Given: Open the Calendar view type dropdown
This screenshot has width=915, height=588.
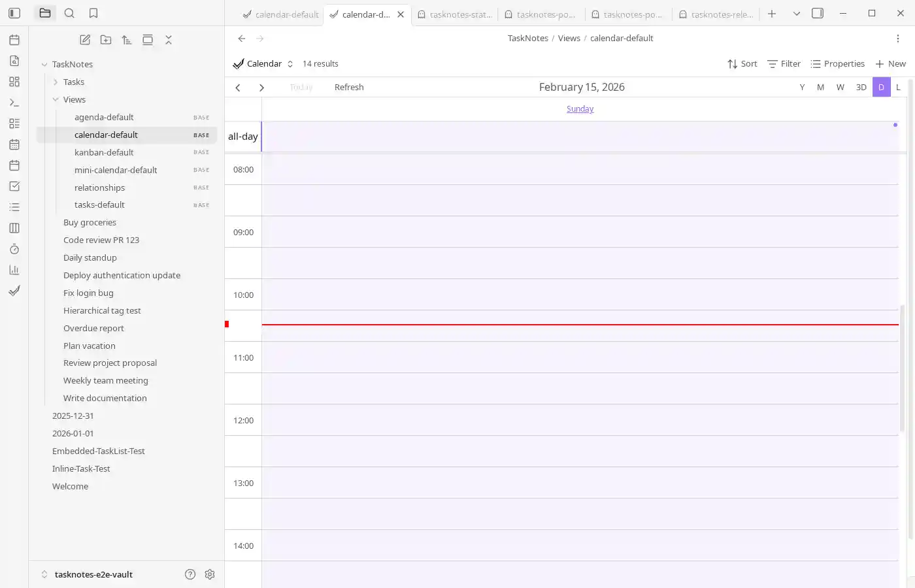Looking at the screenshot, I should (263, 63).
